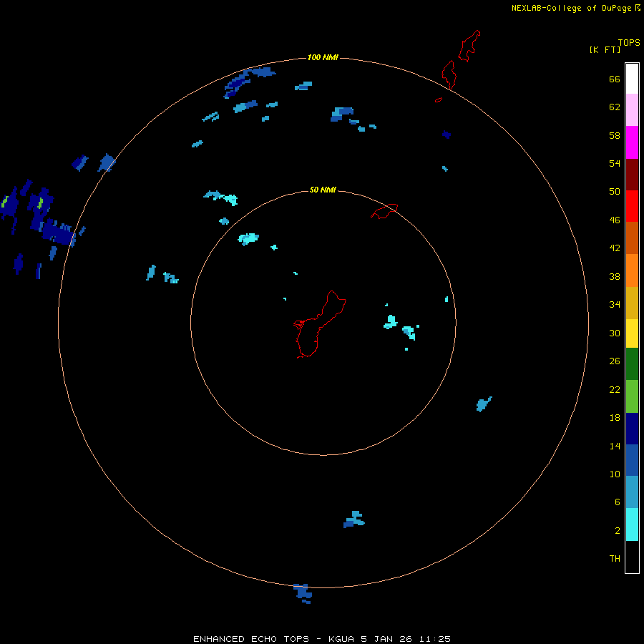The image size is (644, 644).
Task: Click the Rota island outline on 50 NMI ring
Action: (384, 211)
